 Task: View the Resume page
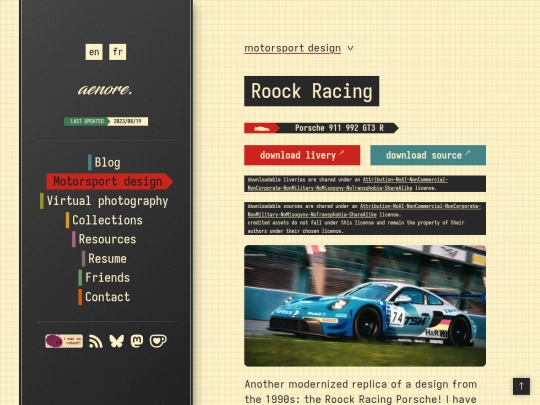[x=104, y=259]
